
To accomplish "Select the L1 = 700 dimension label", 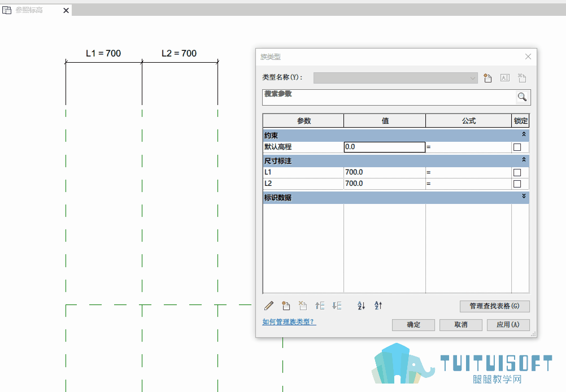I will coord(103,54).
